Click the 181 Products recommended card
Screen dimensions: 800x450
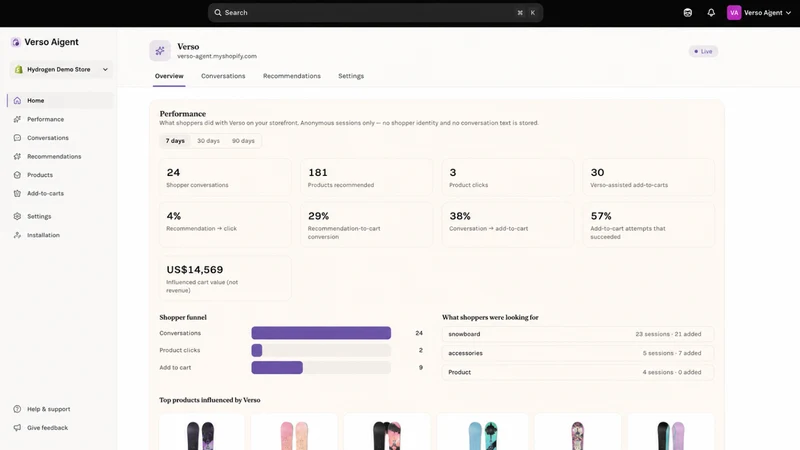(366, 178)
